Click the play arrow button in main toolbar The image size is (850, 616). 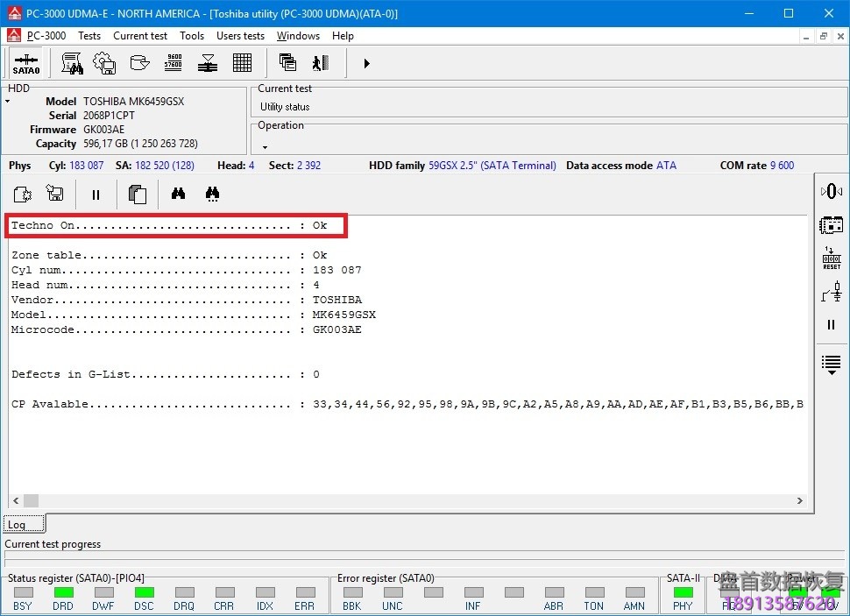tap(366, 63)
